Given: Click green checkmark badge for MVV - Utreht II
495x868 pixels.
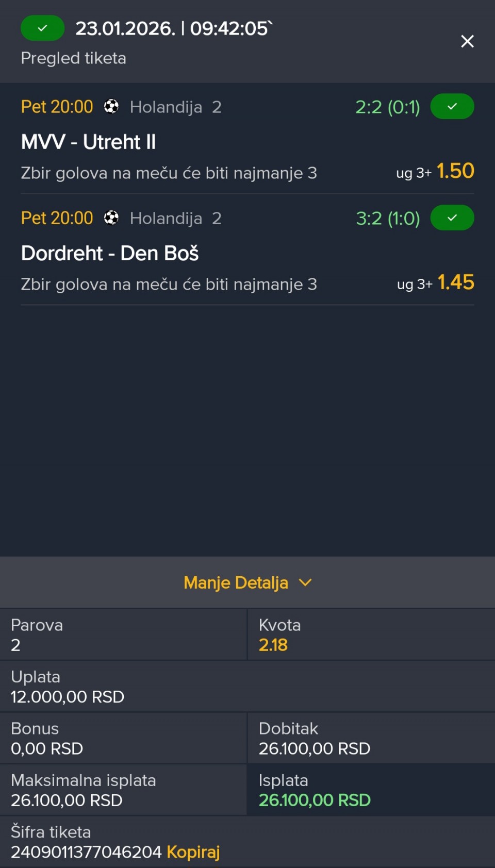Looking at the screenshot, I should coord(452,107).
